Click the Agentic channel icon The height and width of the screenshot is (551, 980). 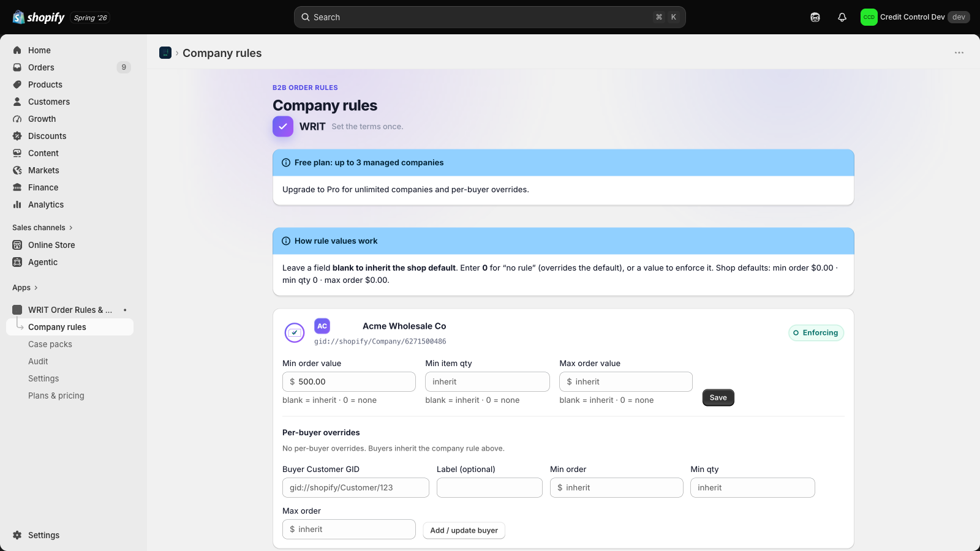pyautogui.click(x=17, y=262)
